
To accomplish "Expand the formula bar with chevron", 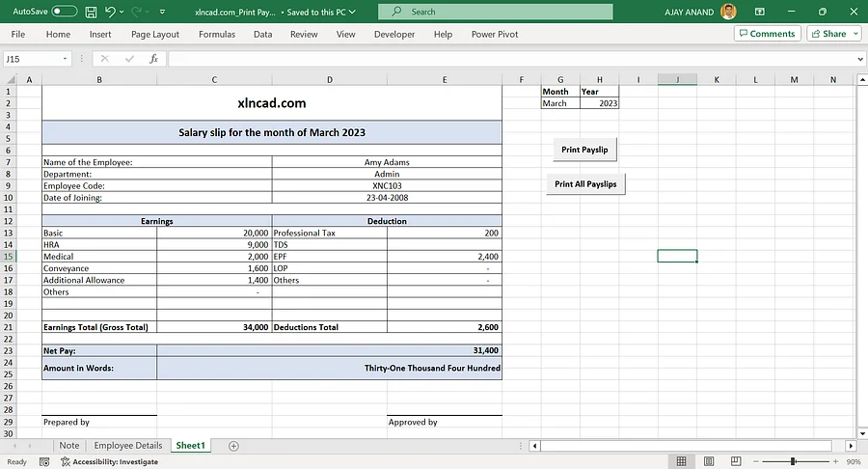I will click(860, 59).
